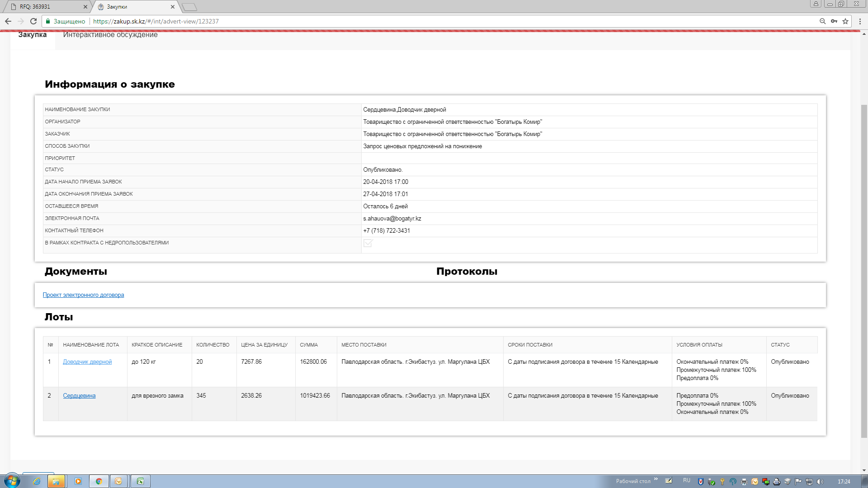Open the Доводчик дверной lot link
Viewport: 868px width, 488px height.
click(x=87, y=362)
